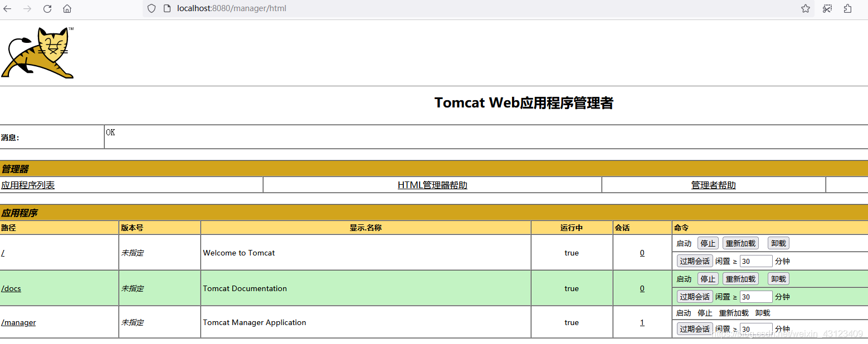The width and height of the screenshot is (868, 344).
Task: Click the 'Tomcat Web应用程序管理者' heading
Action: tap(524, 103)
